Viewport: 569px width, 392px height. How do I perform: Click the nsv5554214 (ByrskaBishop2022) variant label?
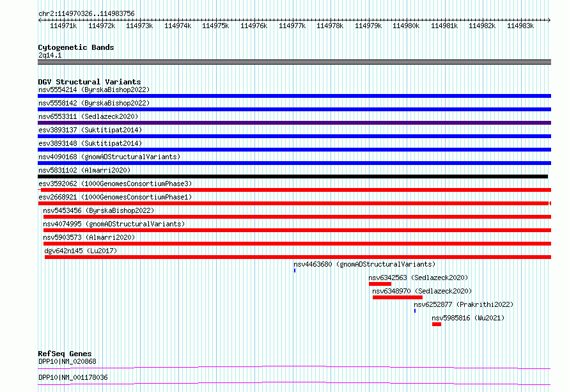[94, 90]
